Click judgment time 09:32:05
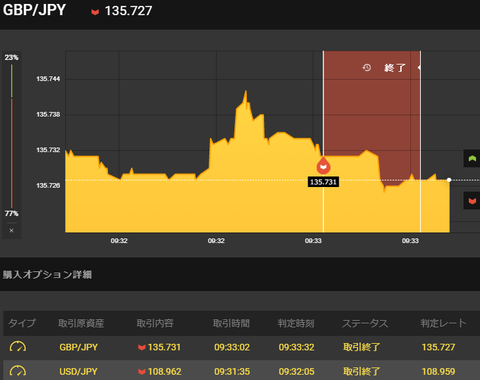Image resolution: width=480 pixels, height=380 pixels. pyautogui.click(x=296, y=371)
